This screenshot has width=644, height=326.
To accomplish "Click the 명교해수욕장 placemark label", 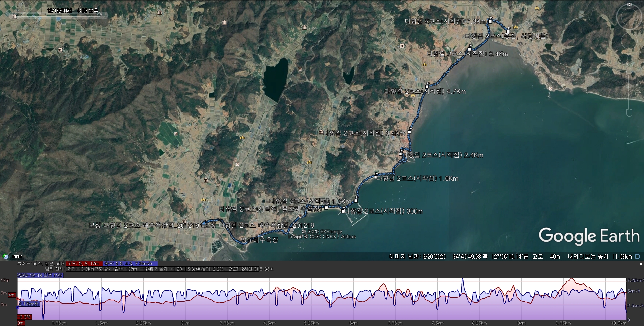I will [x=259, y=240].
